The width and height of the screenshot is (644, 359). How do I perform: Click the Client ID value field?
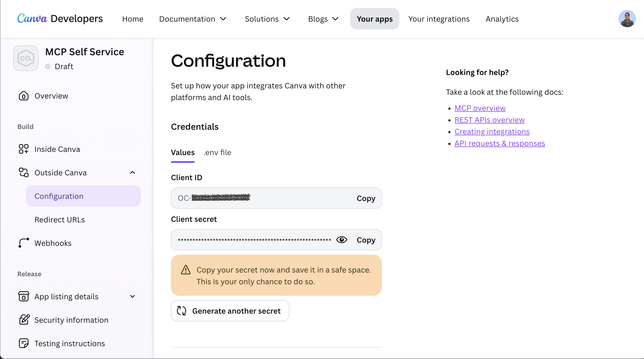276,198
